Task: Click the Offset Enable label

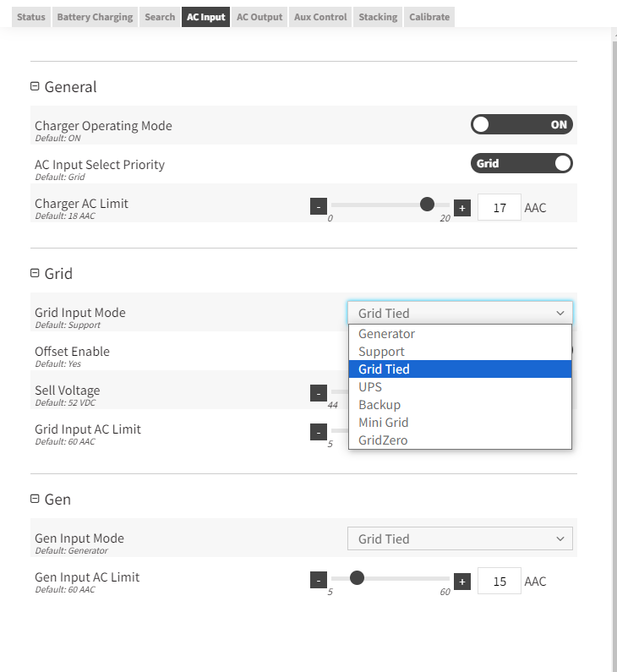Action: click(x=72, y=352)
